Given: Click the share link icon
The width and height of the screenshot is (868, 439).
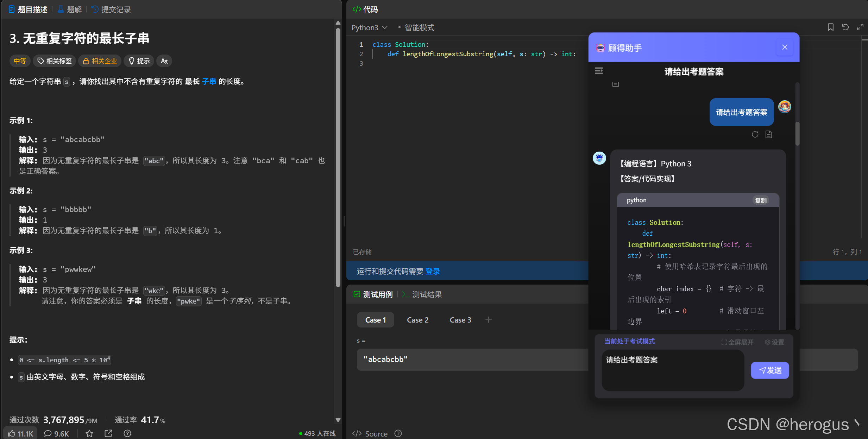Looking at the screenshot, I should click(108, 433).
